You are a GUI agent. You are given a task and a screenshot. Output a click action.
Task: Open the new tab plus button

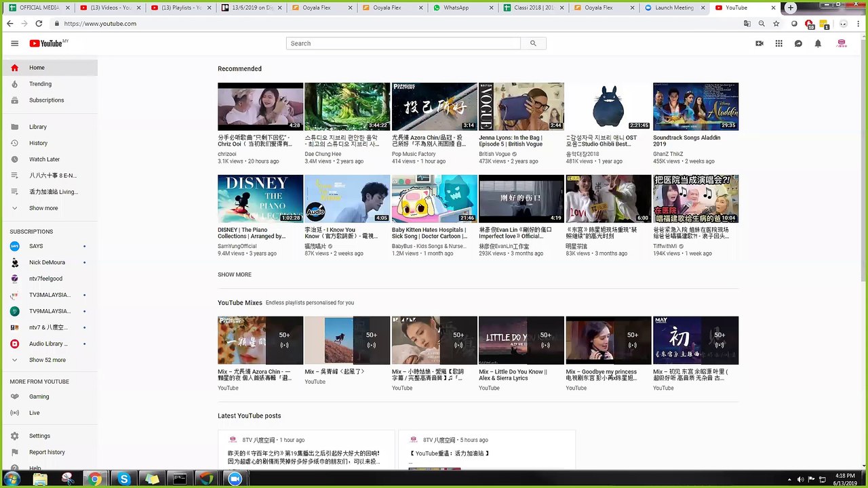click(x=791, y=7)
